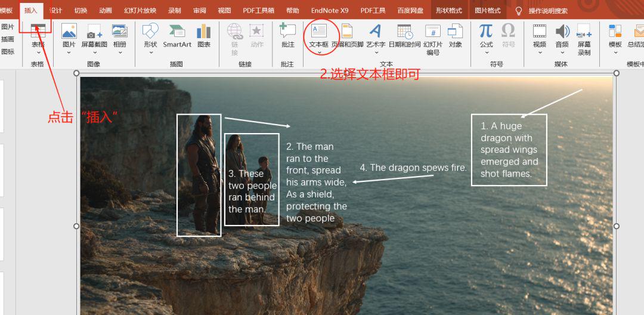This screenshot has width=644, height=315.
Task: Click the 形状 shapes icon
Action: [x=150, y=31]
